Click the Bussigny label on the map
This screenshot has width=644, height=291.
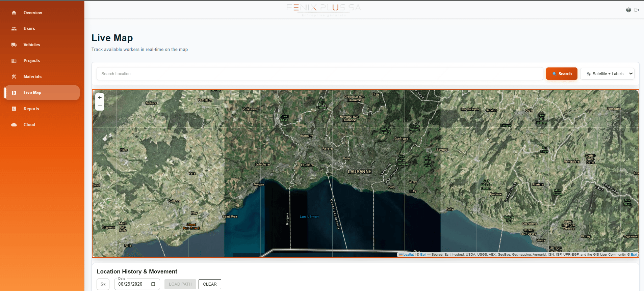point(307,136)
